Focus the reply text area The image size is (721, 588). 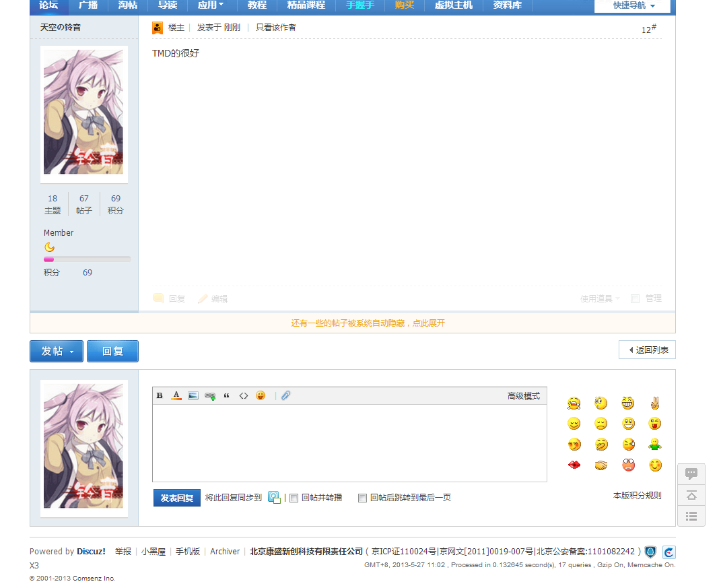(x=349, y=443)
